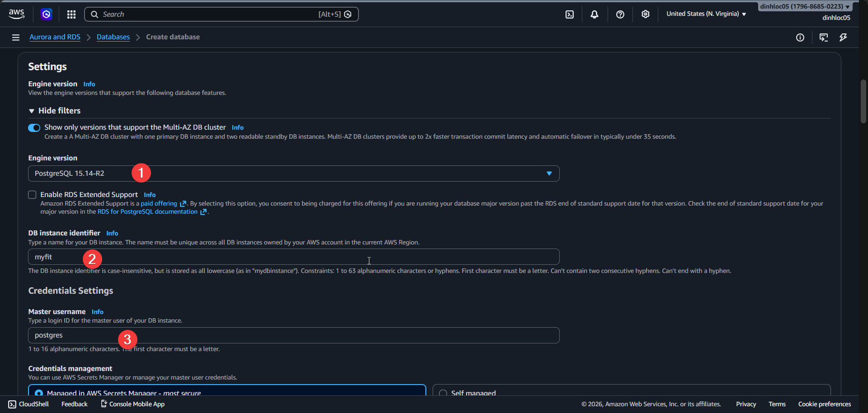This screenshot has height=413, width=868.
Task: Open CloudShell from the top navigation bar
Action: (569, 14)
